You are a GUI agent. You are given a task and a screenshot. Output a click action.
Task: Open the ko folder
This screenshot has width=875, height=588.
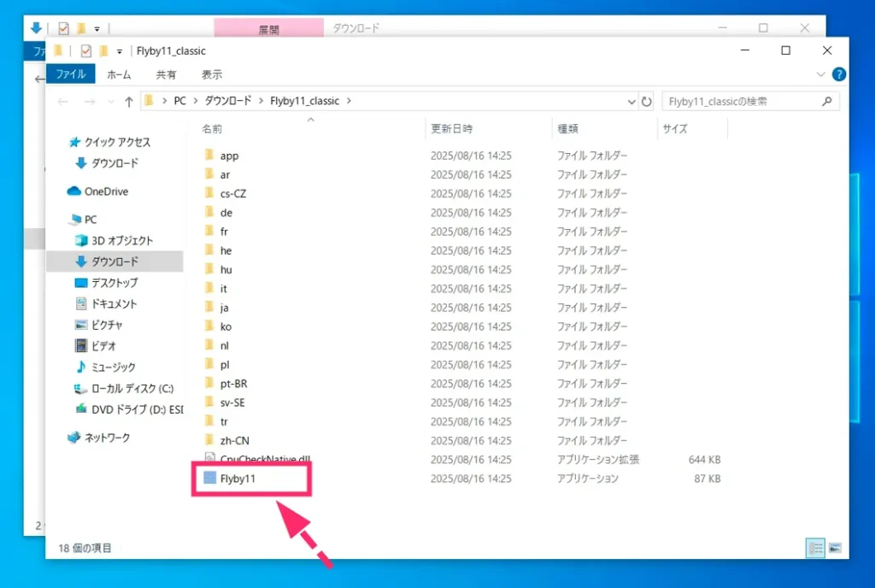226,326
